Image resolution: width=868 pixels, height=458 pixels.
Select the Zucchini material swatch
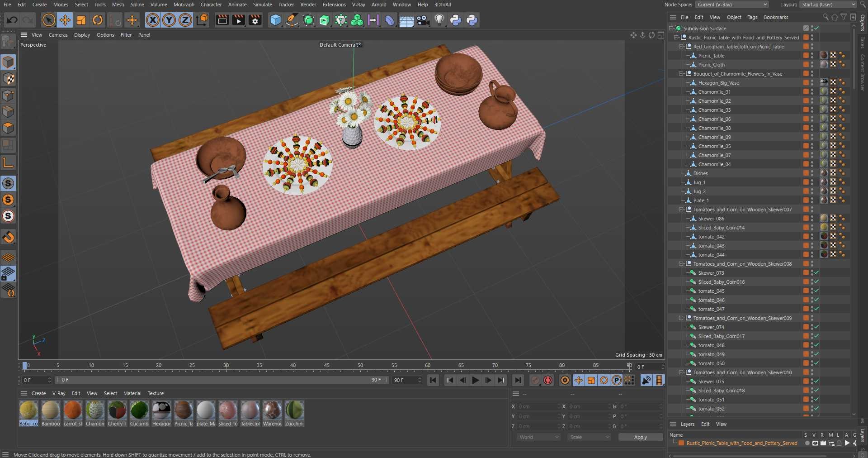(294, 414)
